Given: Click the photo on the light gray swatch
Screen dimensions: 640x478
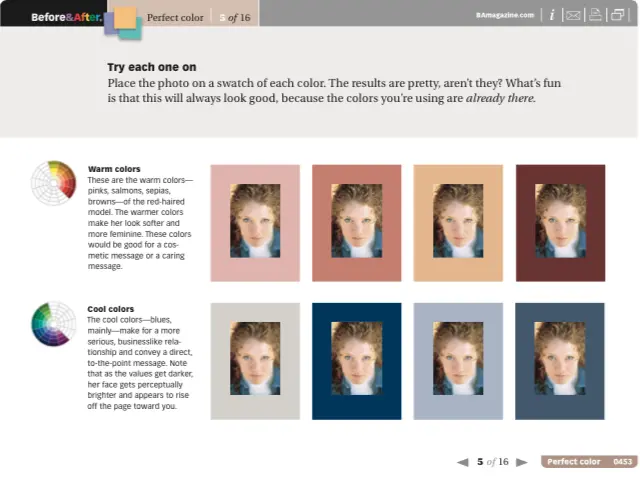Looking at the screenshot, I should pyautogui.click(x=255, y=357).
